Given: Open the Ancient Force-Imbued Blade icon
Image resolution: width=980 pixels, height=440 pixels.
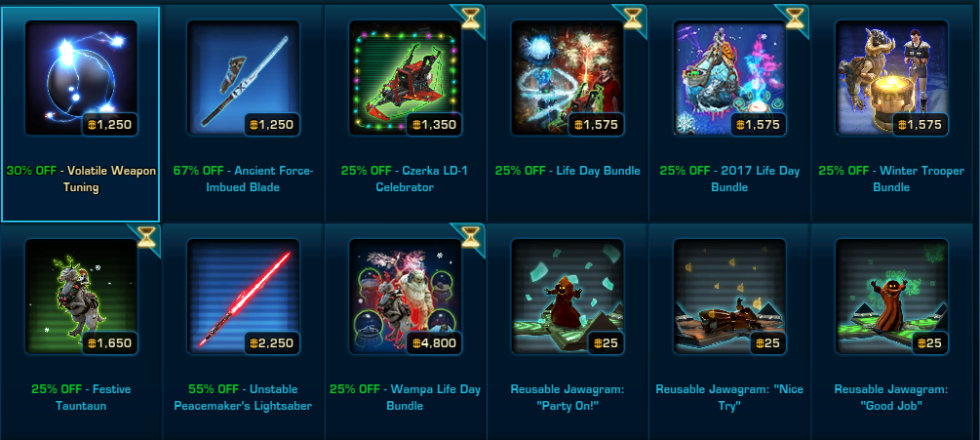Looking at the screenshot, I should [243, 77].
